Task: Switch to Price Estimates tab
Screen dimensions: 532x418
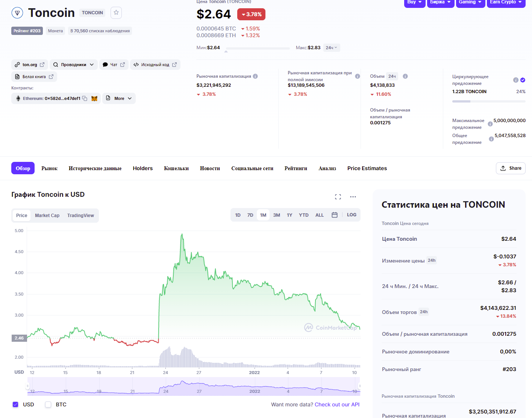Action: click(367, 168)
